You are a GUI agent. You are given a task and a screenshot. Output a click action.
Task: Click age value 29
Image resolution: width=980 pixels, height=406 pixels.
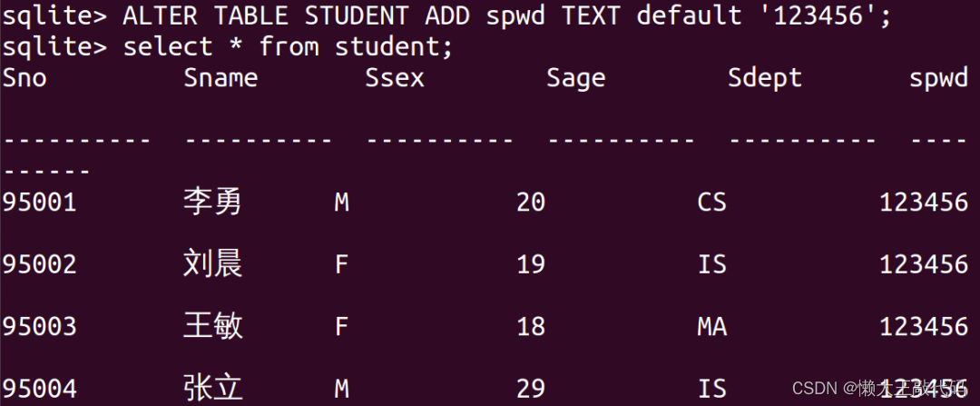pos(531,389)
